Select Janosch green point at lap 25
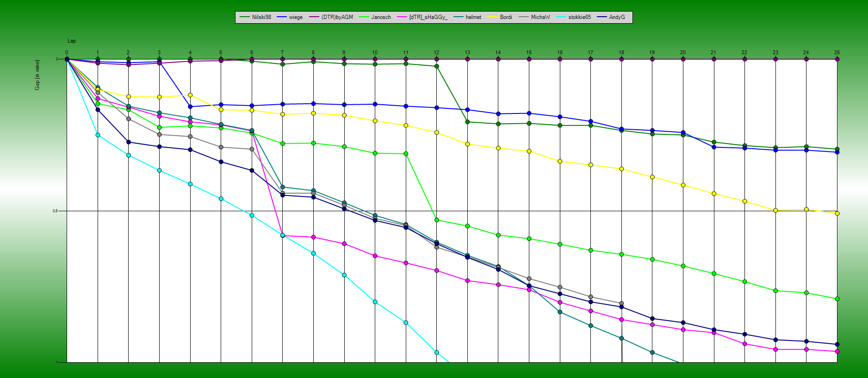 pos(837,299)
